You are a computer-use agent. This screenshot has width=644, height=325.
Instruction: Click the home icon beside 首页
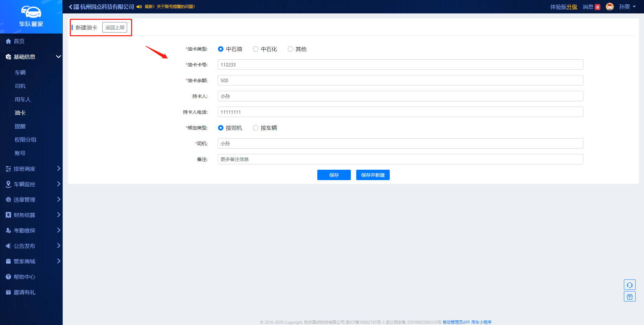8,41
